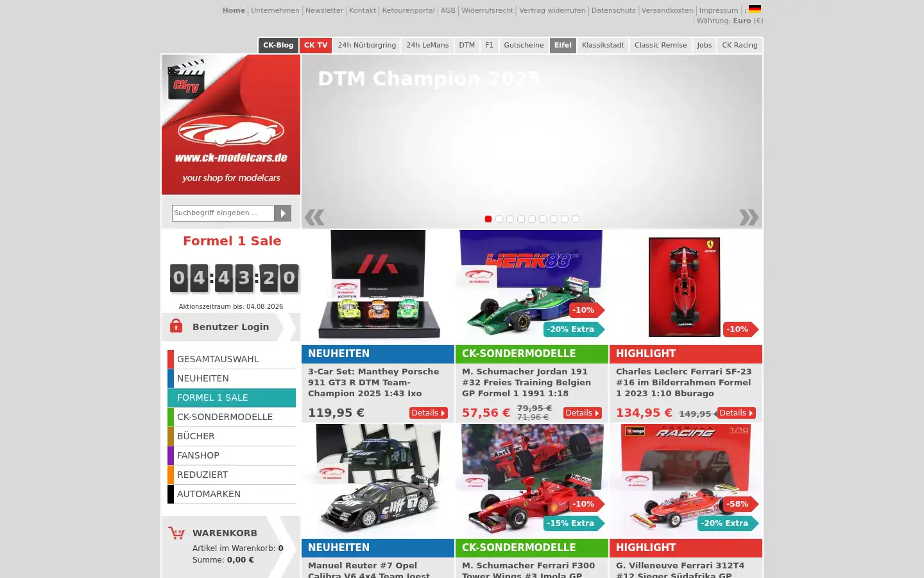Open Details for Schumacher Jordan 191
Viewport: 924px width, 578px height.
point(582,413)
